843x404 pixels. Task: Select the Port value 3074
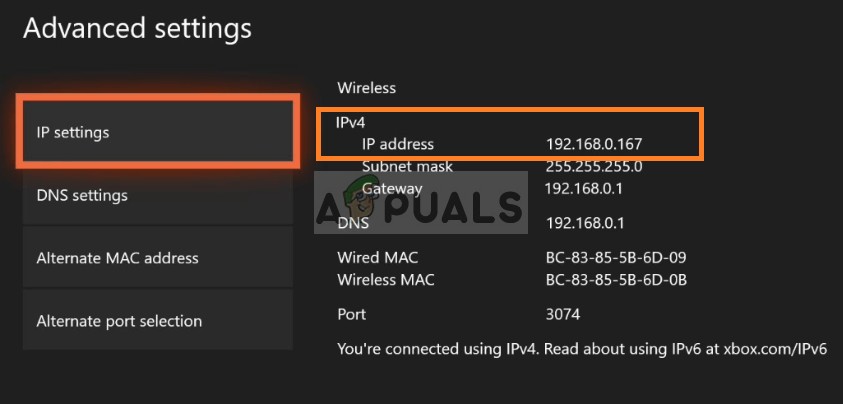point(563,314)
